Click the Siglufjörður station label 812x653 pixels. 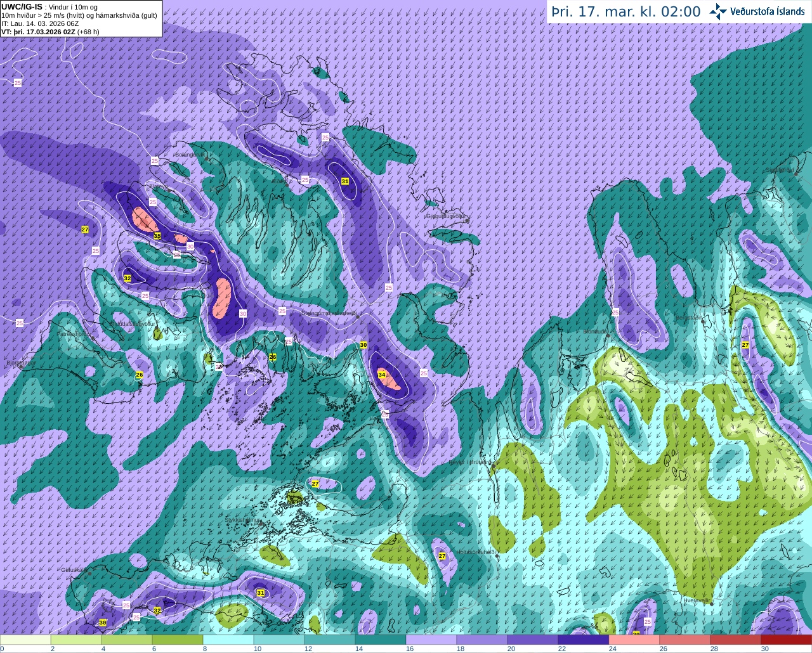pyautogui.click(x=780, y=170)
